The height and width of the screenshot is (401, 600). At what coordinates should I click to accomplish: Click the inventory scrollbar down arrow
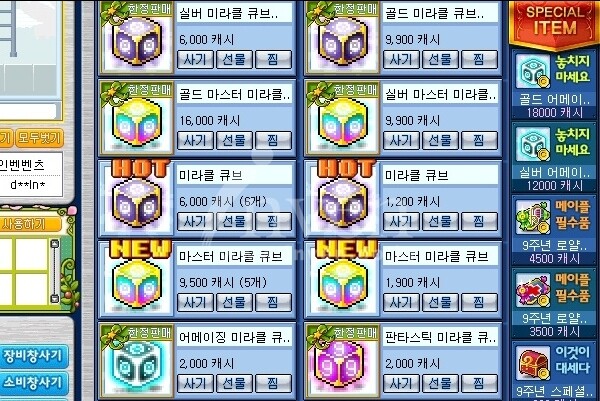[55, 298]
